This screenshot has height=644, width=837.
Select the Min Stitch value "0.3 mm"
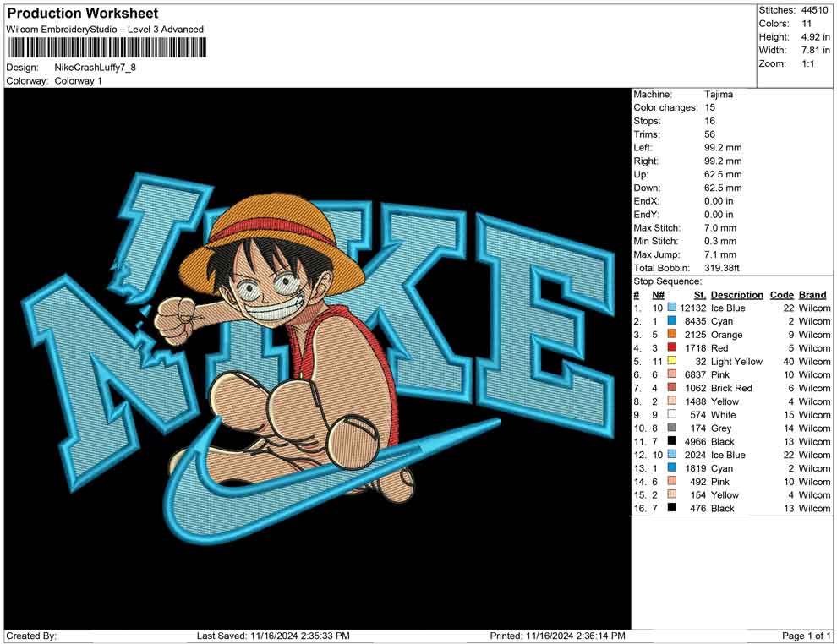pyautogui.click(x=720, y=241)
